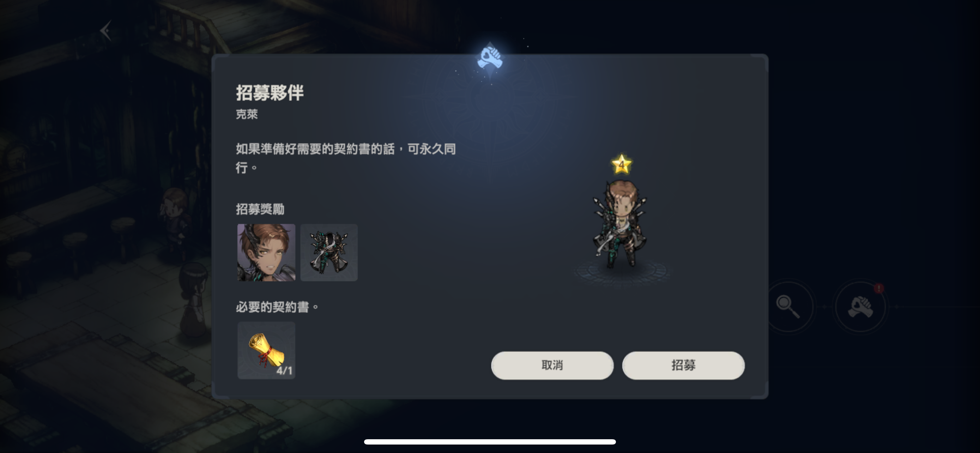Click the contract description text paragraph
Image resolution: width=980 pixels, height=453 pixels.
(345, 158)
